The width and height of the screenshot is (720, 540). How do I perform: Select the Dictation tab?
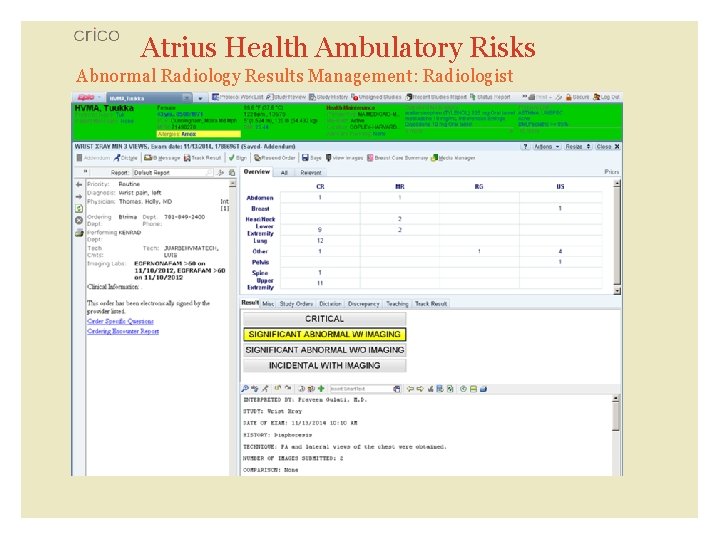330,304
